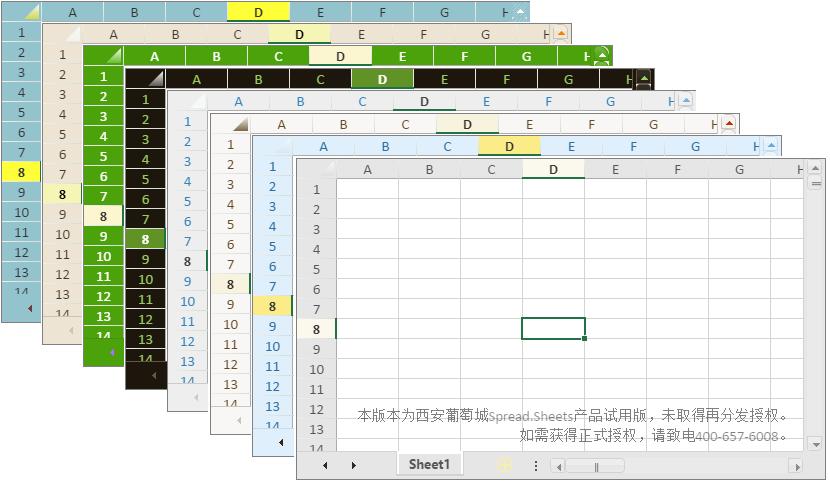Select yellow row 8 header in the light-blue sheet

tap(272, 306)
